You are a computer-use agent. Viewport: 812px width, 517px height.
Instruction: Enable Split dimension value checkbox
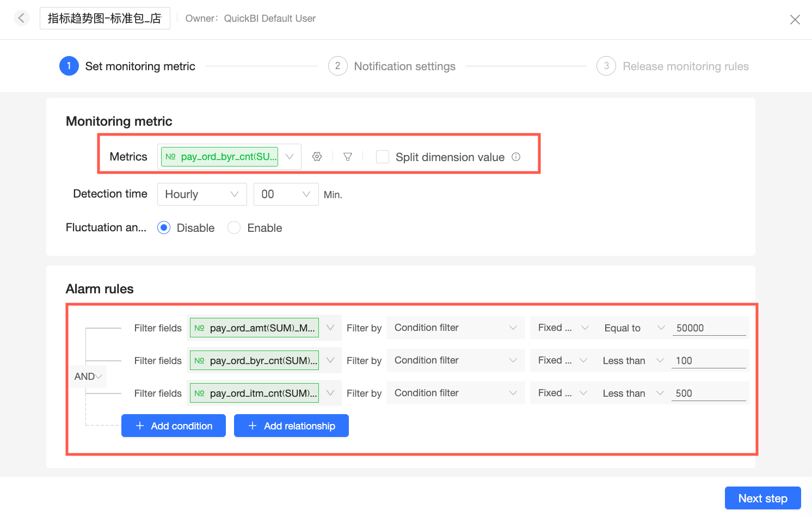(x=383, y=157)
